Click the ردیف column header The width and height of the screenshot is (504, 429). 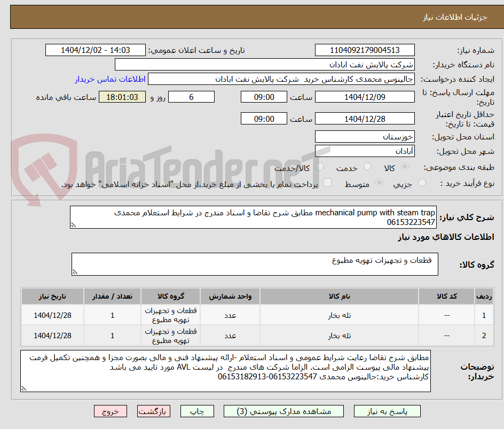[x=484, y=296]
